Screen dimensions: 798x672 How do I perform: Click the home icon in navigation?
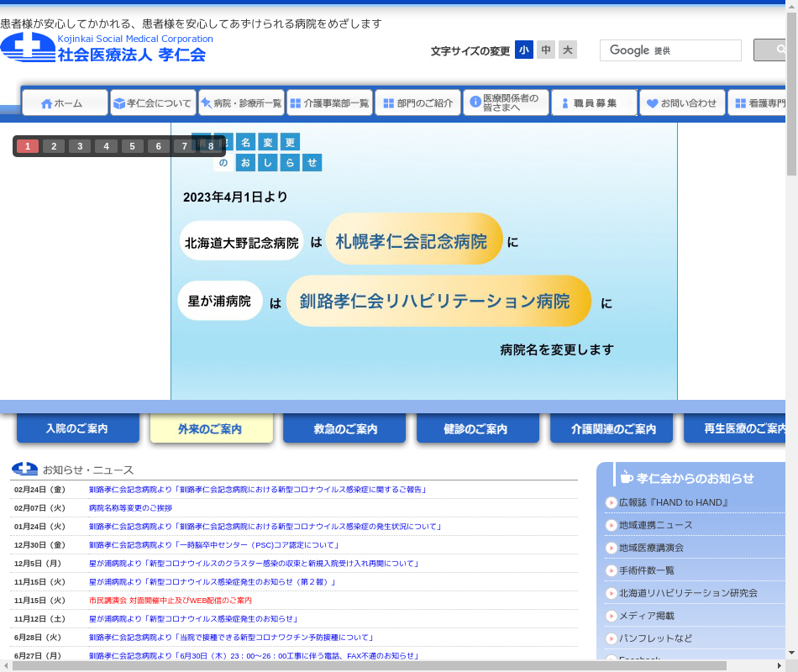point(46,103)
